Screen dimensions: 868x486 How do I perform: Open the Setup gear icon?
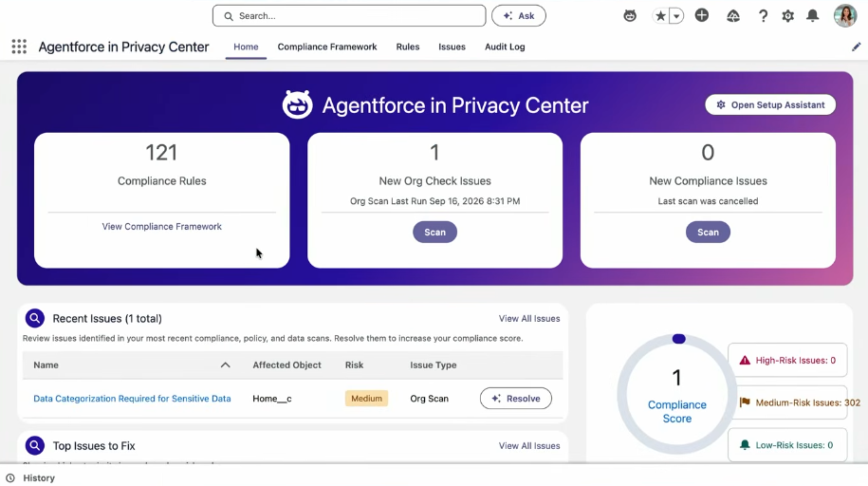point(787,16)
